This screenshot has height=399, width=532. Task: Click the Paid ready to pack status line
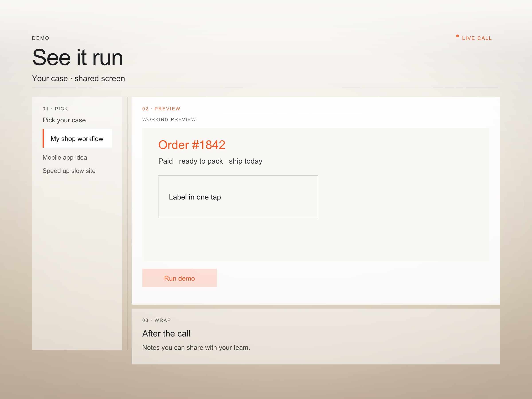[210, 161]
